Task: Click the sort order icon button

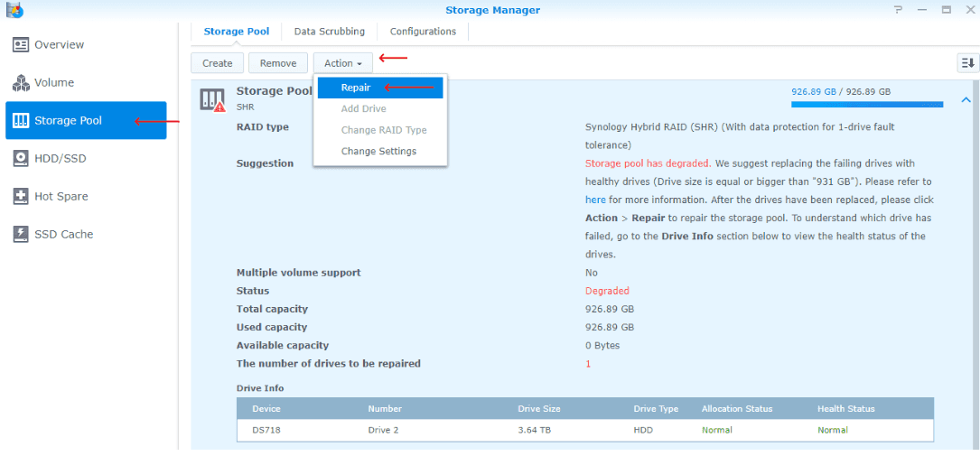Action: click(967, 62)
